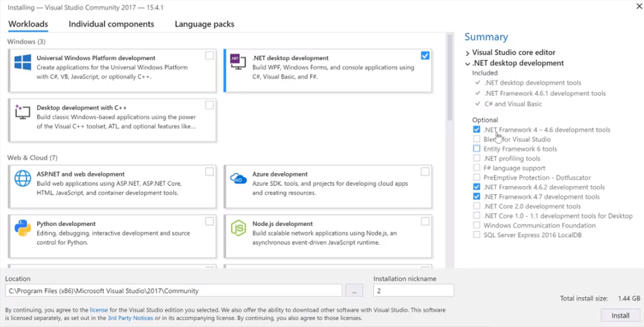Viewport: 644px width, 327px height.
Task: Click the Node.js development hexagon icon
Action: pyautogui.click(x=237, y=228)
